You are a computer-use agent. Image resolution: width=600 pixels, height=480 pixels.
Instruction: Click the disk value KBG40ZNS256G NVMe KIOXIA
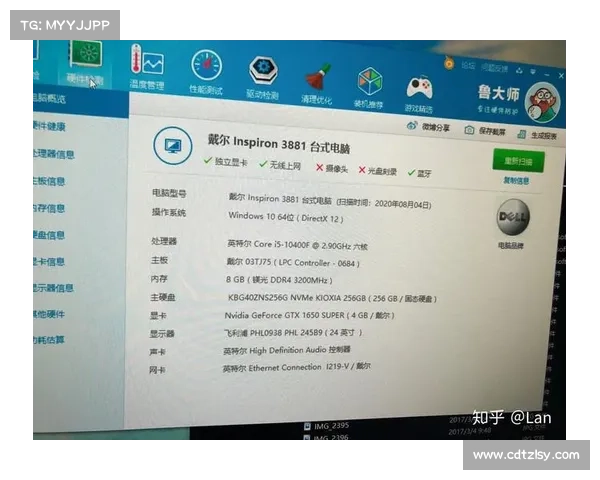click(x=332, y=298)
